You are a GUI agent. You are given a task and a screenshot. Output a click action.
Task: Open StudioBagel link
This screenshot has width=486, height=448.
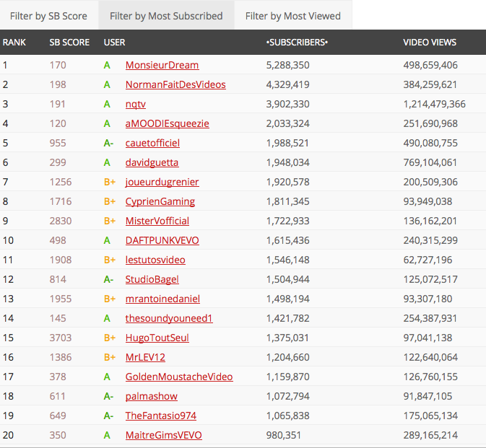point(152,280)
